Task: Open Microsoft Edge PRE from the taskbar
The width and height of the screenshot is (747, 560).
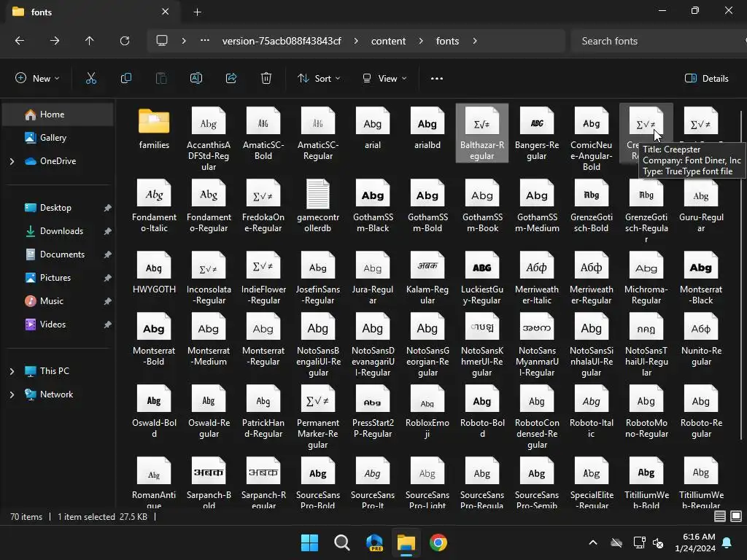Action: click(374, 542)
